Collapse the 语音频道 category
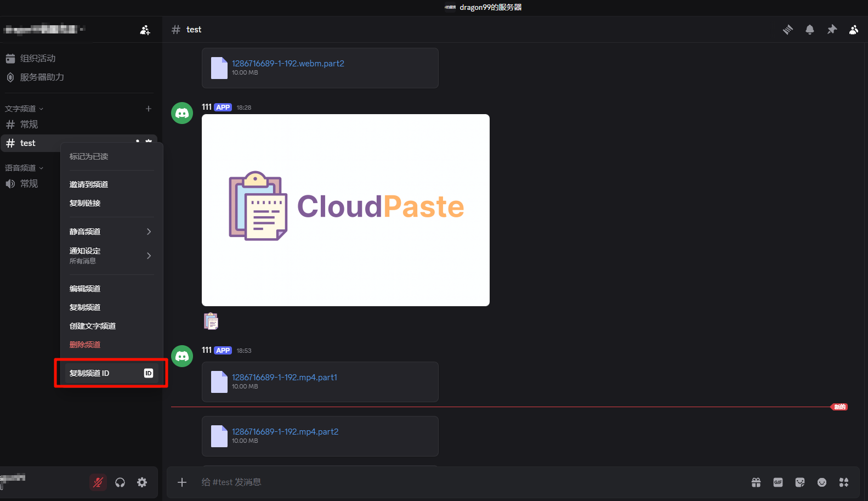 pyautogui.click(x=24, y=168)
